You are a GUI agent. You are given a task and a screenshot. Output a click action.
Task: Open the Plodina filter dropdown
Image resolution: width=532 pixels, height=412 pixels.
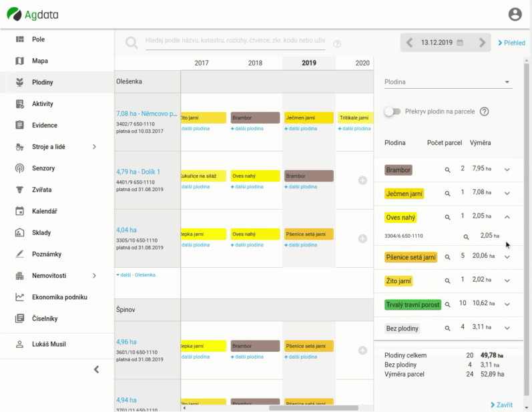tap(448, 82)
